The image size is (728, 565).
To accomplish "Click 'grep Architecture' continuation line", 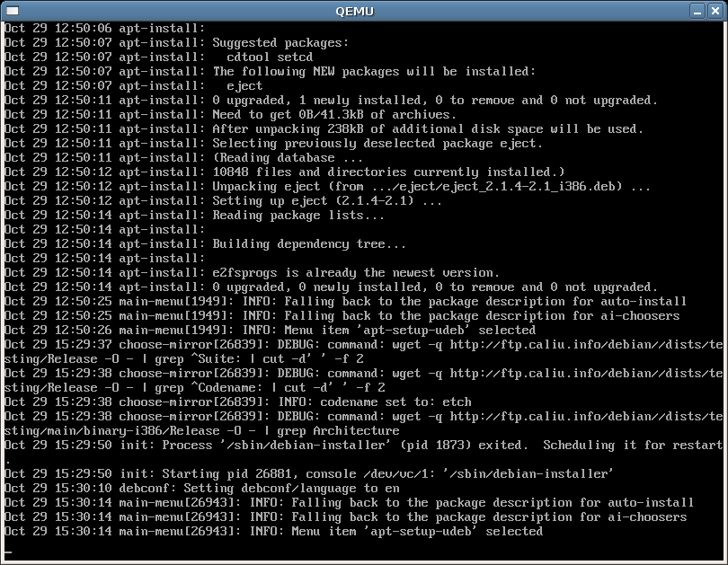I will click(x=202, y=431).
